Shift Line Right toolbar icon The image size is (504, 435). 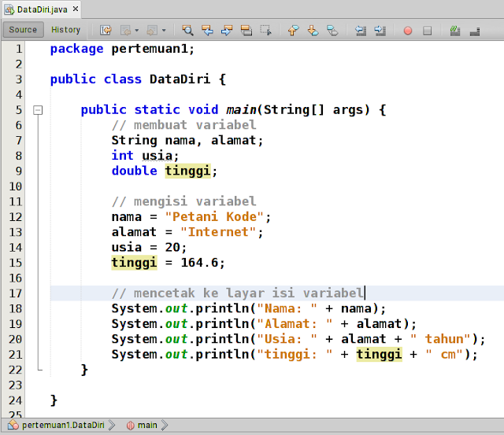pyautogui.click(x=380, y=30)
